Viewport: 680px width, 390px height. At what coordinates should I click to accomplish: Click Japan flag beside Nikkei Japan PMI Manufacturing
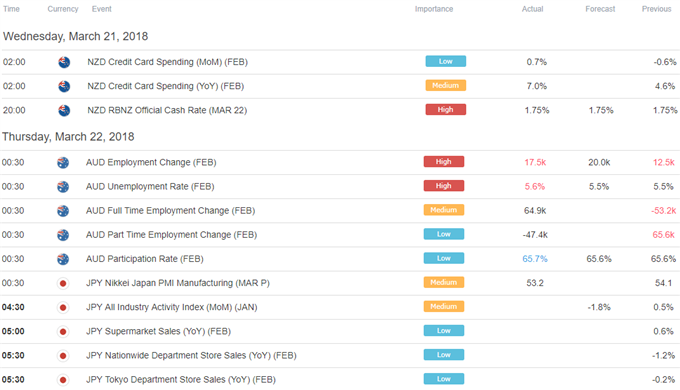63,283
